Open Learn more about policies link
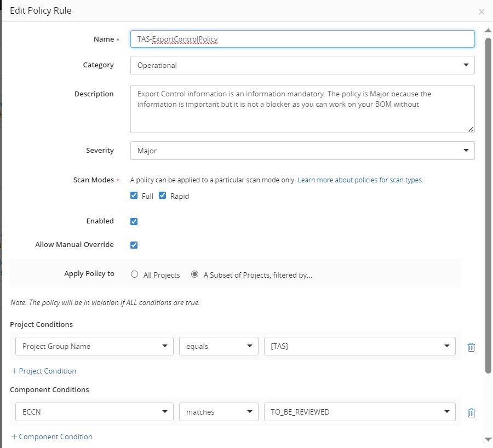Image resolution: width=493 pixels, height=448 pixels. point(360,180)
